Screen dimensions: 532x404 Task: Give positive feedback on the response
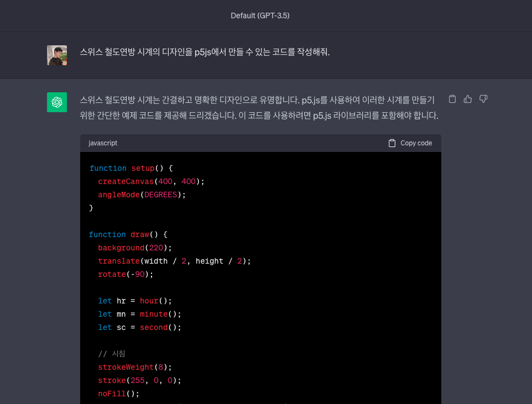[x=467, y=98]
